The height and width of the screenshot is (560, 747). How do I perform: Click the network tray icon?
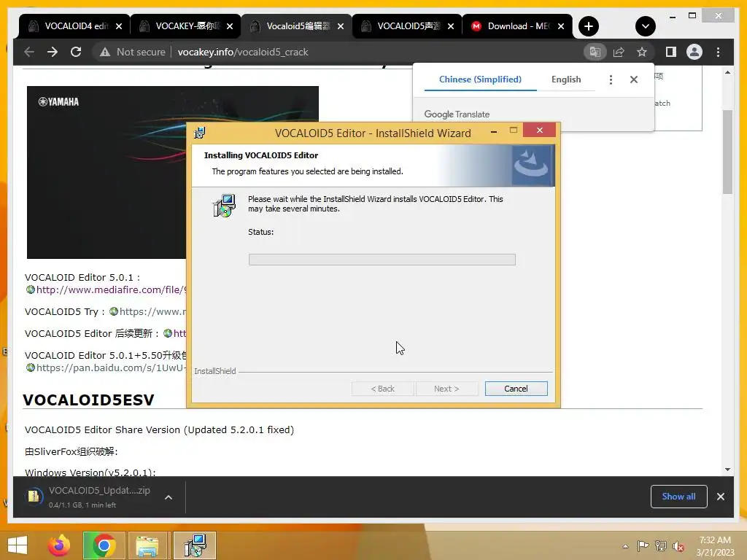pyautogui.click(x=661, y=545)
